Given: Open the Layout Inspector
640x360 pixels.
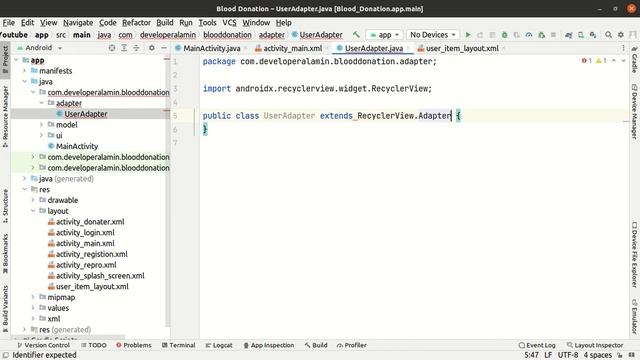Looking at the screenshot, I should click(x=595, y=345).
